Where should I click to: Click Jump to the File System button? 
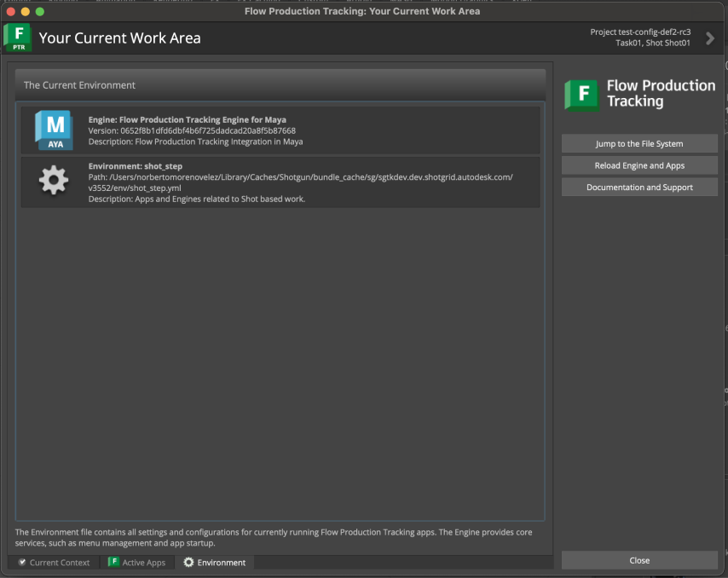(639, 143)
